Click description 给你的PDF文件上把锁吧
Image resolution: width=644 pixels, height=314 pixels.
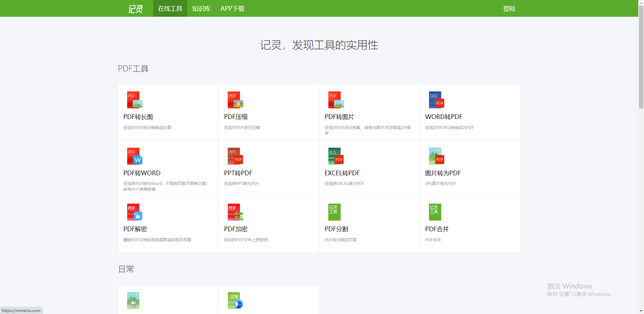tap(246, 240)
